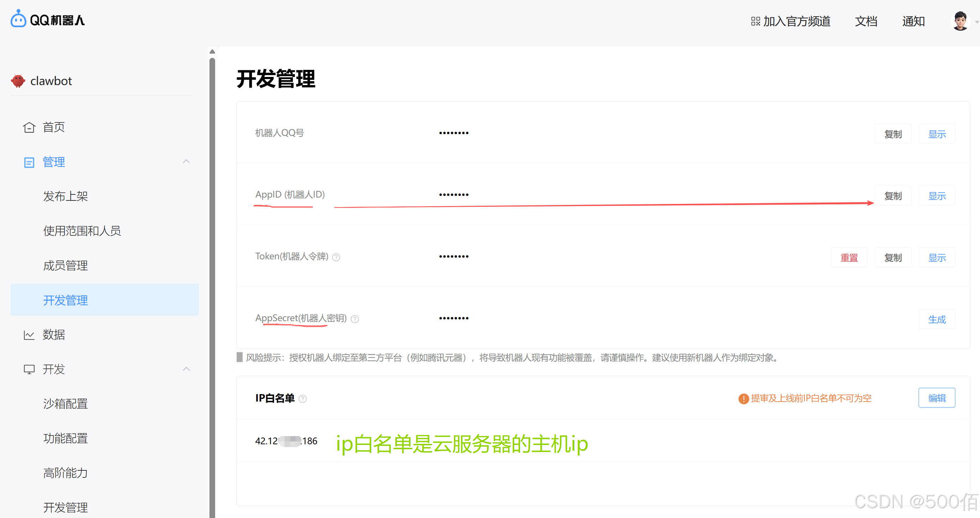Click the chart icon beside 数据
This screenshot has height=518, width=980.
29,335
